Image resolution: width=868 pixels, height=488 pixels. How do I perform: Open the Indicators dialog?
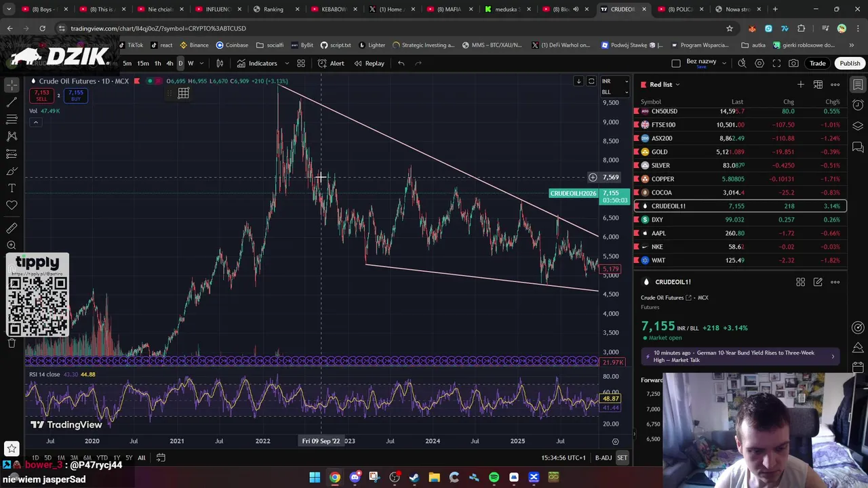pos(257,63)
